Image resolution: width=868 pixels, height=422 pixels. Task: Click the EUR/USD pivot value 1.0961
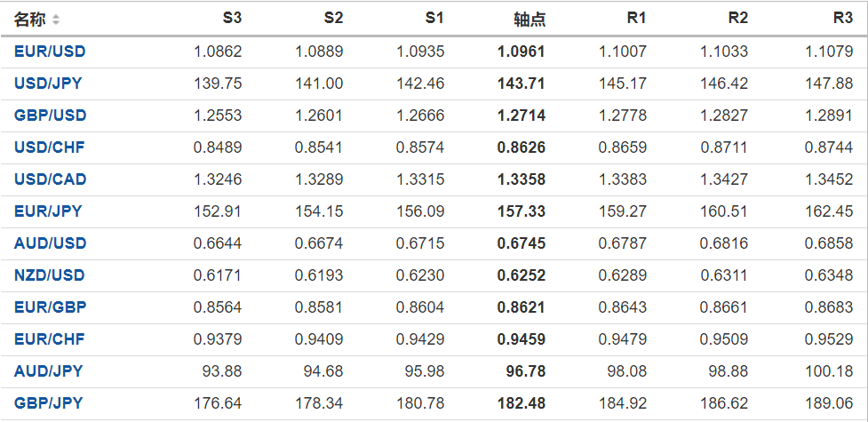pos(522,52)
